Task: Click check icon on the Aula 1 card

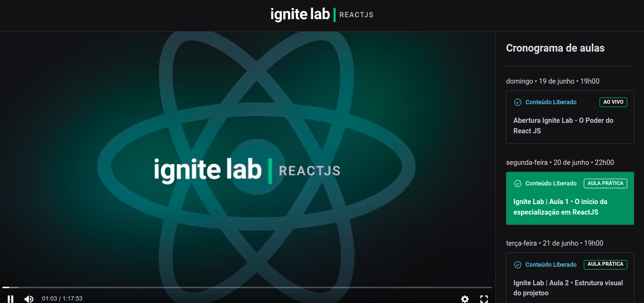Action: tap(518, 184)
